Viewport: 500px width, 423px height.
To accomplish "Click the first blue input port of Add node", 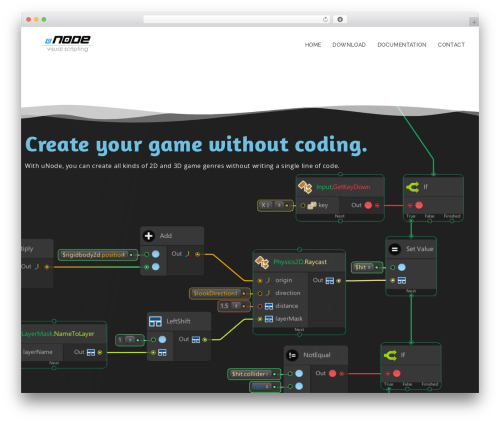I will [156, 254].
